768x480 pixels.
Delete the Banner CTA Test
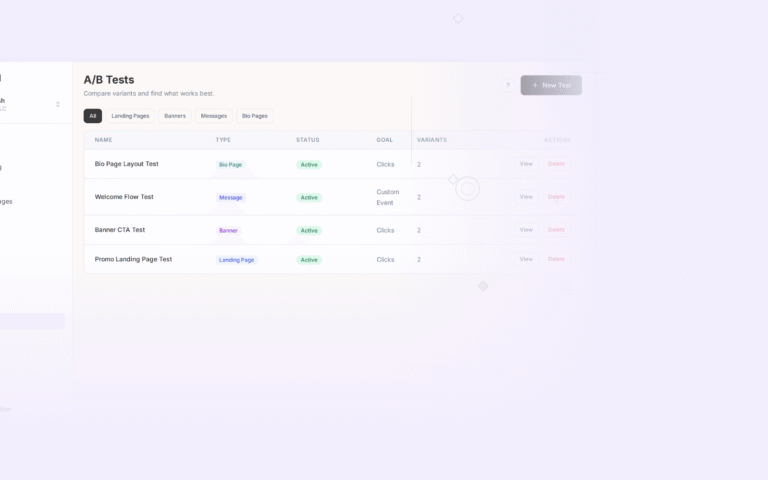556,230
